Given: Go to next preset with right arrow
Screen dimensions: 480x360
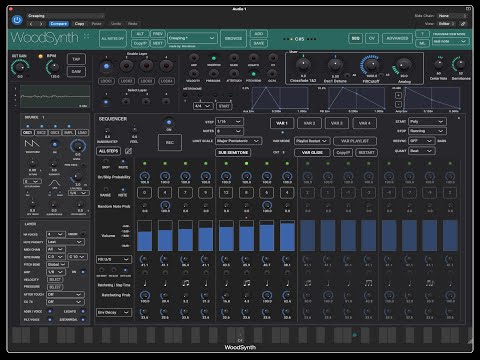Looking at the screenshot, I should coord(41,24).
